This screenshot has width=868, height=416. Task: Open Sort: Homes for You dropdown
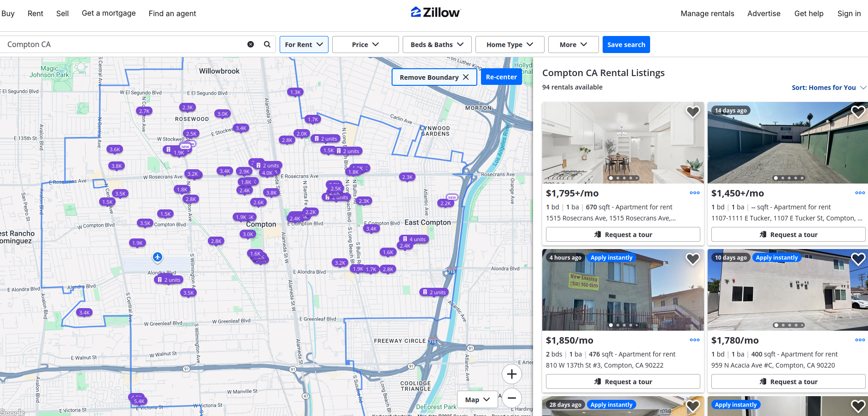pos(828,88)
